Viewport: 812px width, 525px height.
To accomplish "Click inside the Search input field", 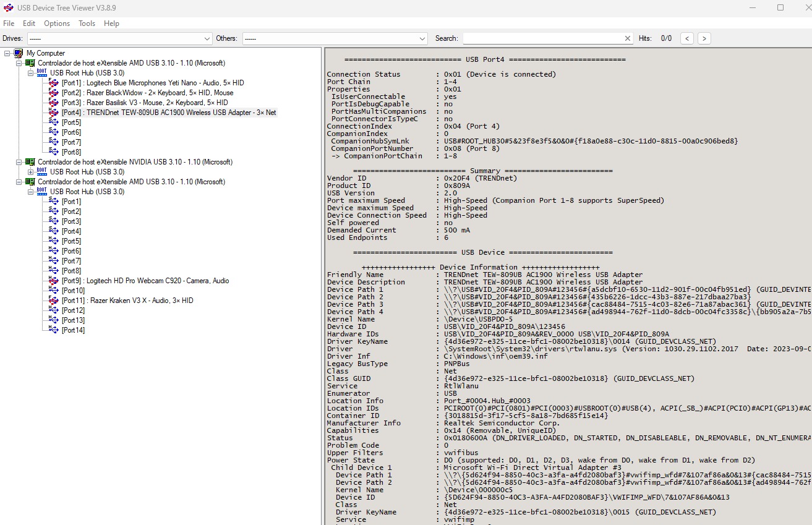I will click(542, 38).
